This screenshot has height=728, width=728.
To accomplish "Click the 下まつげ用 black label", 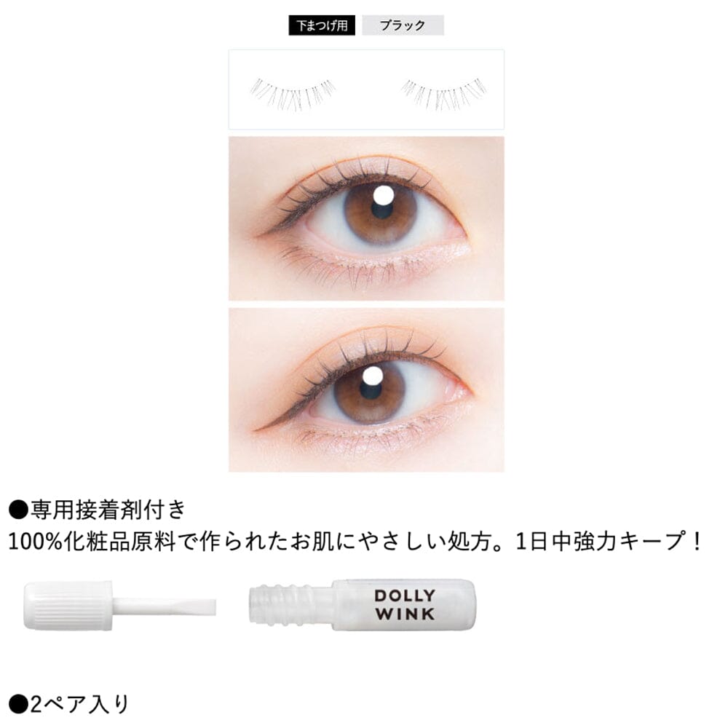I will coord(322,25).
